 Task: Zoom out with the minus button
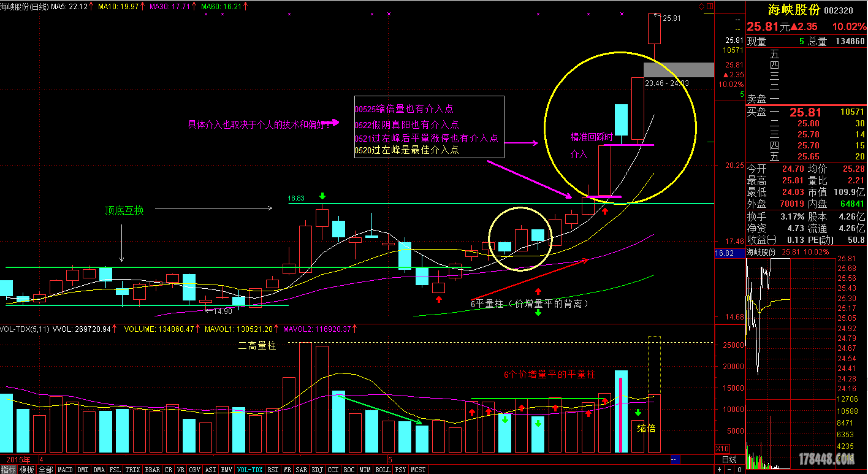(729, 469)
